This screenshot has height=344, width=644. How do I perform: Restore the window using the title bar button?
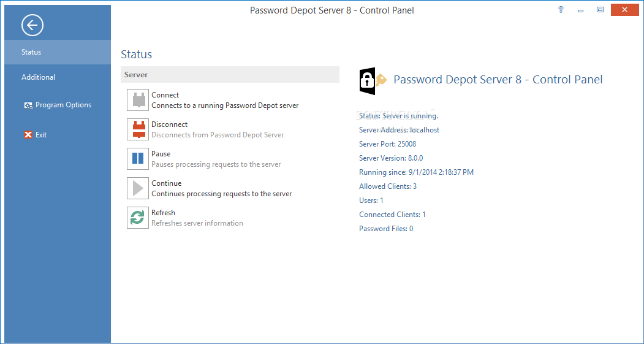[x=600, y=9]
